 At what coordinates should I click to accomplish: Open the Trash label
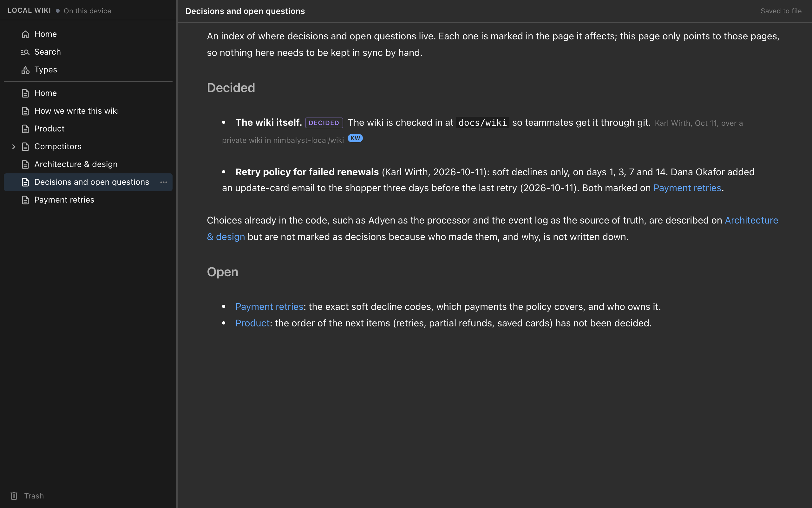(34, 496)
